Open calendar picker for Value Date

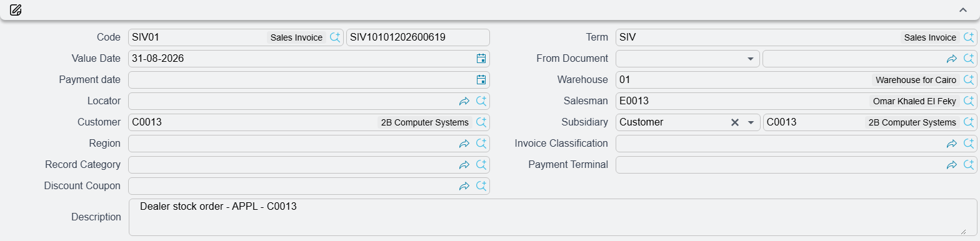(481, 59)
